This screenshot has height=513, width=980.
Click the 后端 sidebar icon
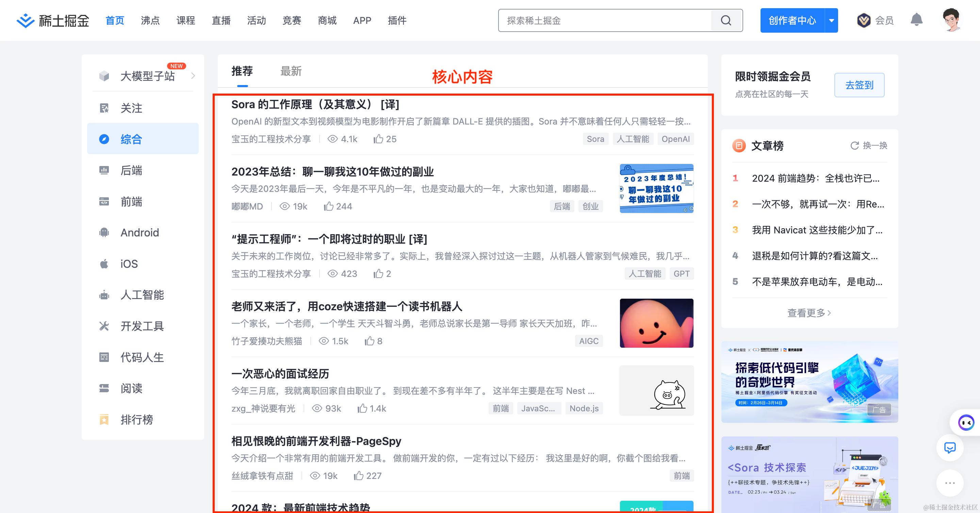[104, 170]
